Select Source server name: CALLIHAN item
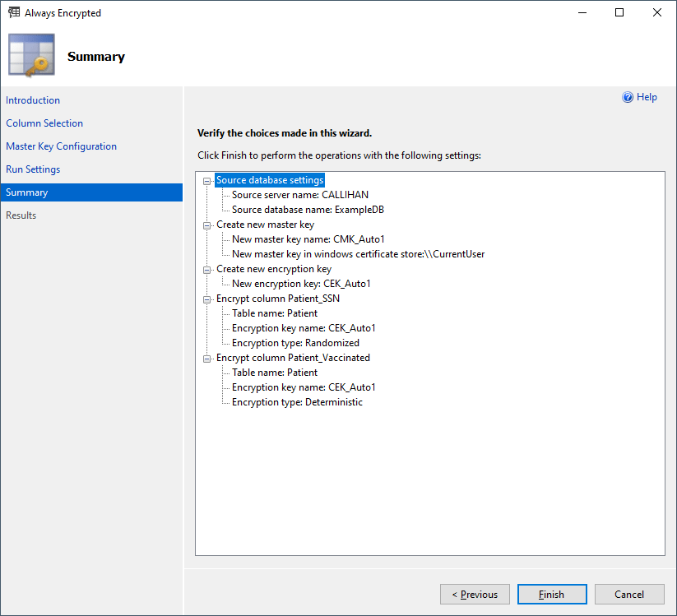The width and height of the screenshot is (677, 616). (299, 195)
